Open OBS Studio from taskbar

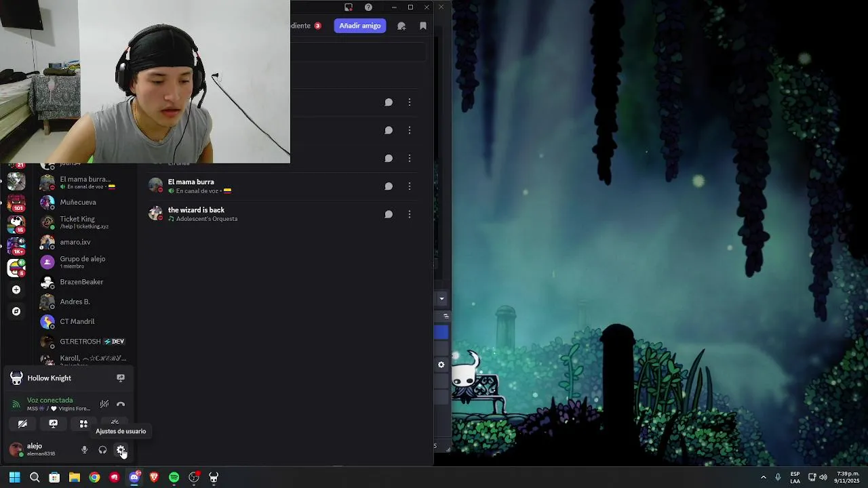click(194, 477)
